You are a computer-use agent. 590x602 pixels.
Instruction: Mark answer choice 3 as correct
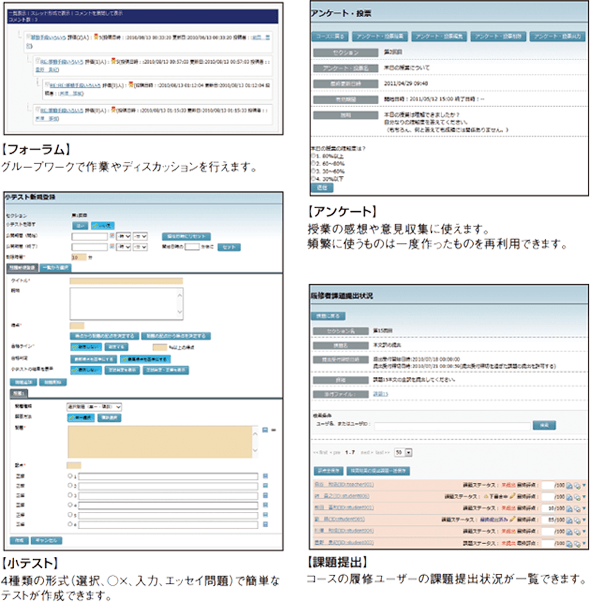click(x=70, y=495)
